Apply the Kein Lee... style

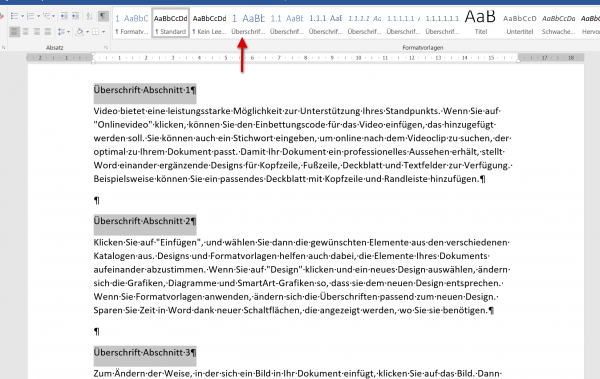[x=209, y=24]
